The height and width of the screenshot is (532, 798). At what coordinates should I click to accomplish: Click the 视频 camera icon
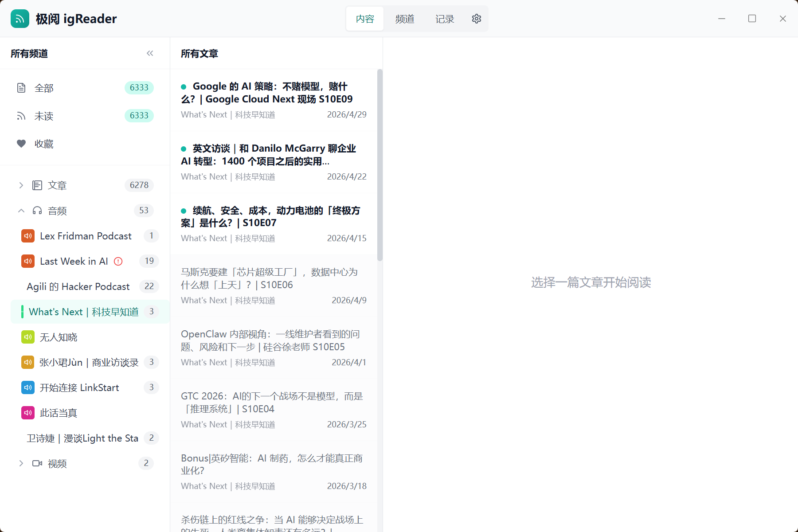(37, 463)
